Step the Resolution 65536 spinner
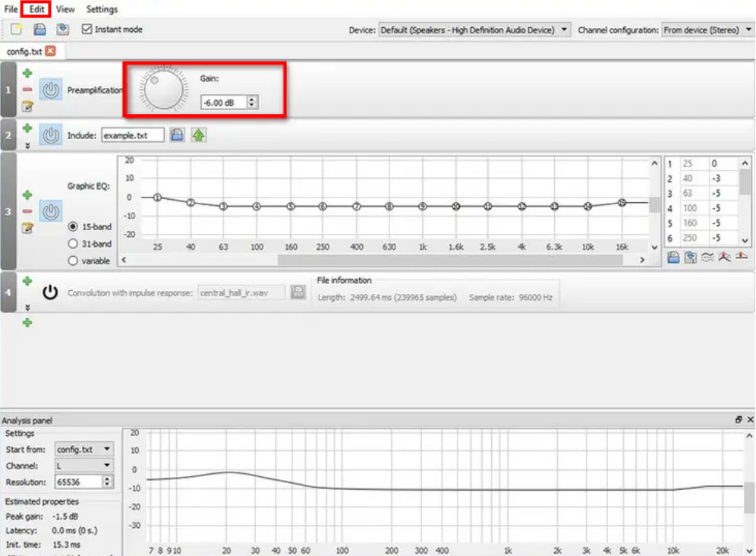Screen dimensions: 756x556 pos(108,482)
